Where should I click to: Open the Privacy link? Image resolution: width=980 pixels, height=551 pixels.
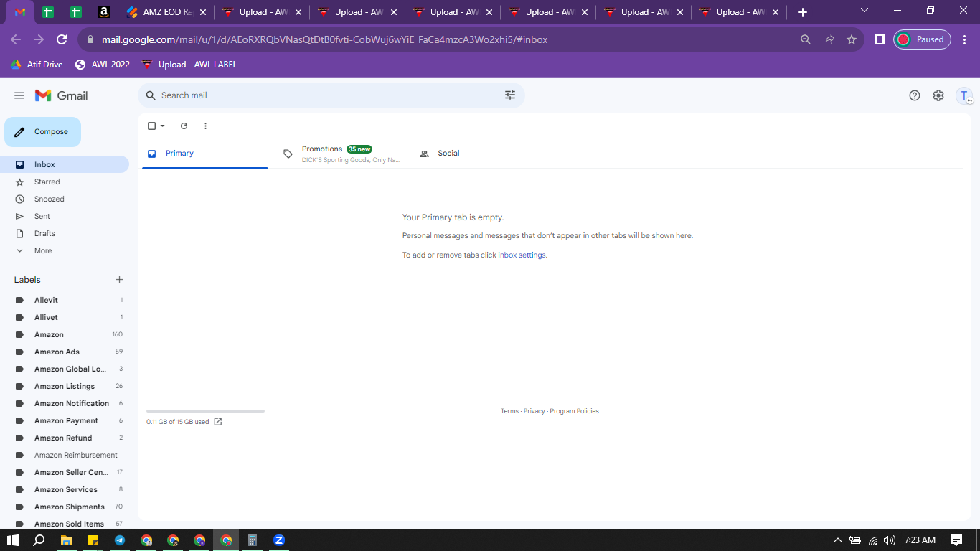[534, 411]
